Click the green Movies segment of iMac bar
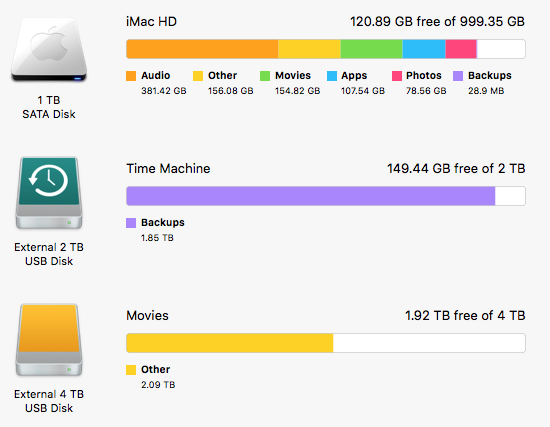Screen dimensions: 550x427 [x=371, y=49]
